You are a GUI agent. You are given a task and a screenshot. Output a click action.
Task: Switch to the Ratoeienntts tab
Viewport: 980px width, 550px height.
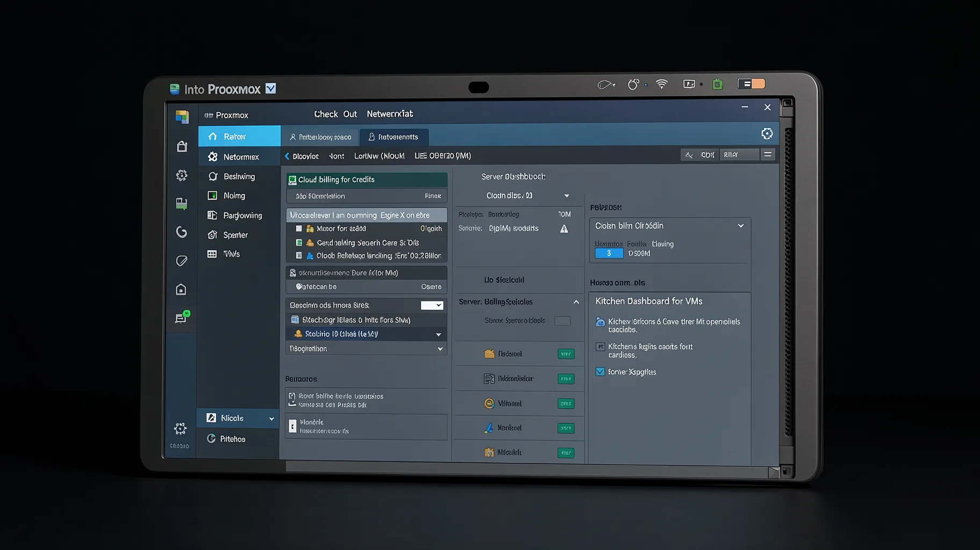click(x=394, y=137)
